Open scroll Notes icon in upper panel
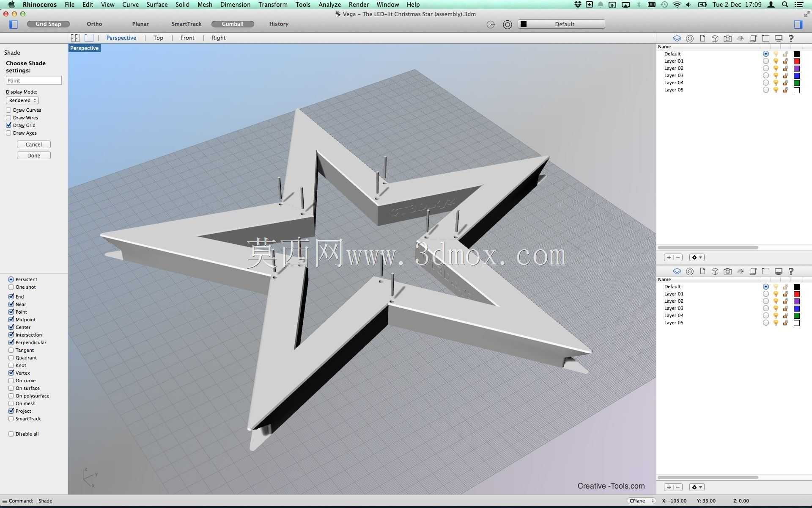 click(753, 39)
